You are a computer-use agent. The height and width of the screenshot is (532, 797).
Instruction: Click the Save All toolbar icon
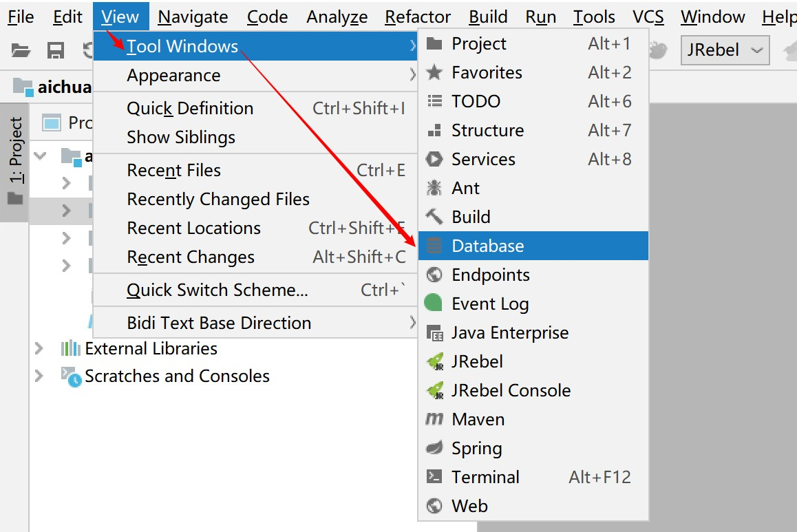pyautogui.click(x=55, y=50)
